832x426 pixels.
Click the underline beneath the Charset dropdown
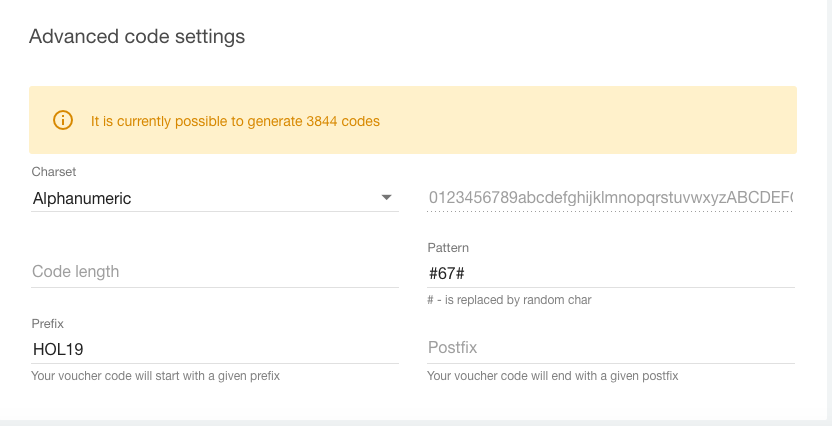click(215, 211)
